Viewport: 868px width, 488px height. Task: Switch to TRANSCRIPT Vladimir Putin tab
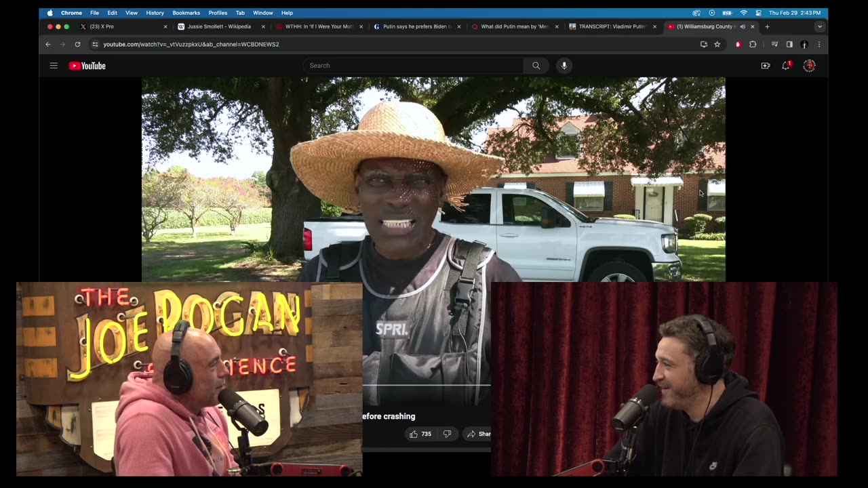coord(612,26)
